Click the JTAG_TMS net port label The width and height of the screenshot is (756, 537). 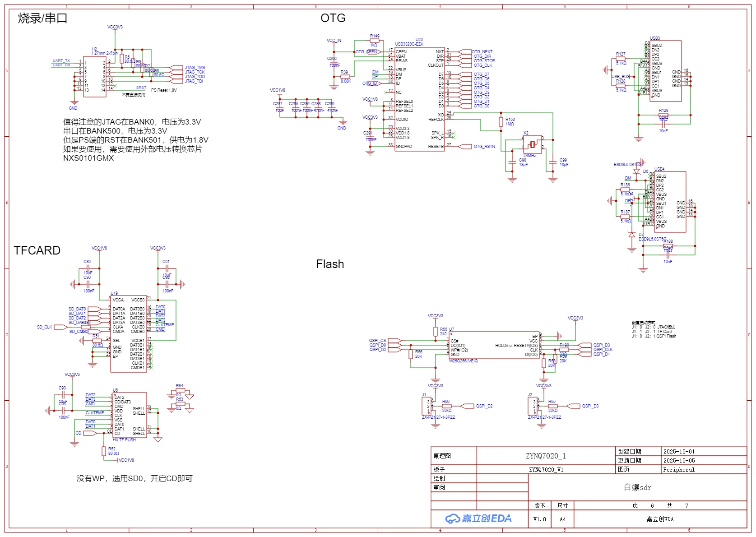[x=194, y=68]
